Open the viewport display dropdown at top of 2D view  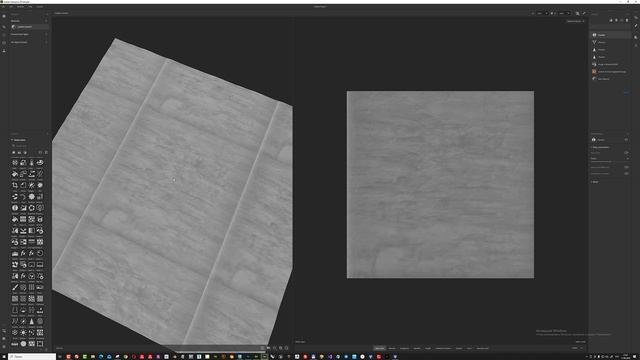576,21
